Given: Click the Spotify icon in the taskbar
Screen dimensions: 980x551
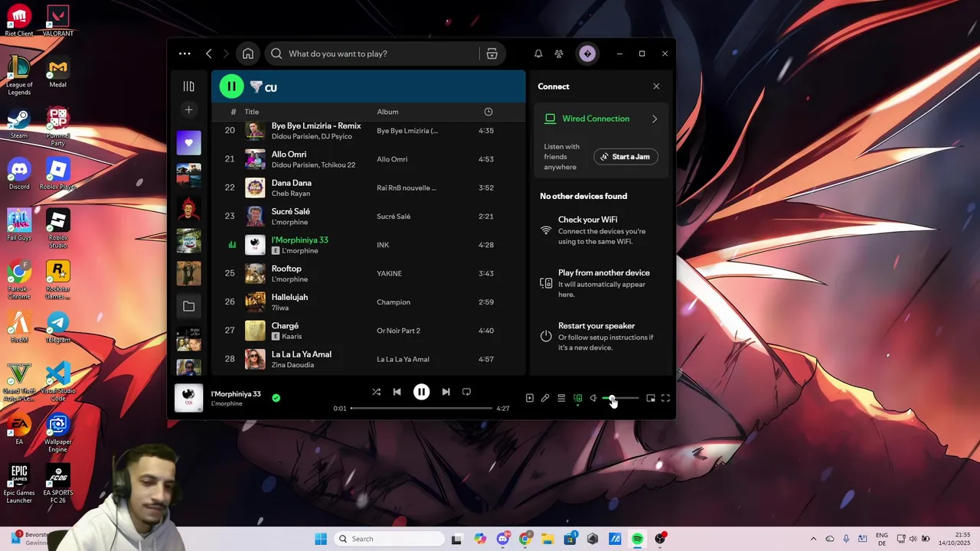Looking at the screenshot, I should click(637, 539).
